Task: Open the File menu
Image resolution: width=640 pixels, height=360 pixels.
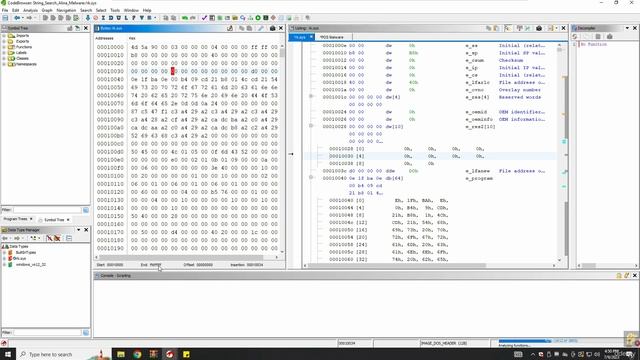Action: (5, 10)
